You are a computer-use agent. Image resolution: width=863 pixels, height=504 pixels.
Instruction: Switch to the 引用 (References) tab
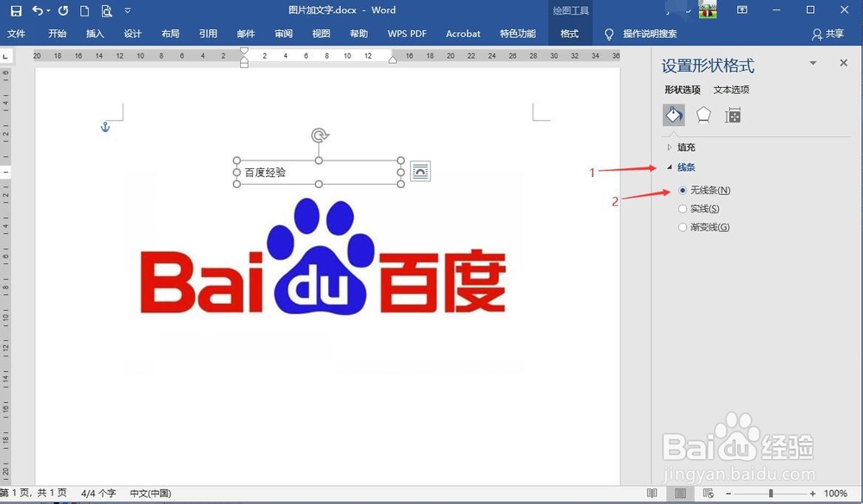coord(208,34)
